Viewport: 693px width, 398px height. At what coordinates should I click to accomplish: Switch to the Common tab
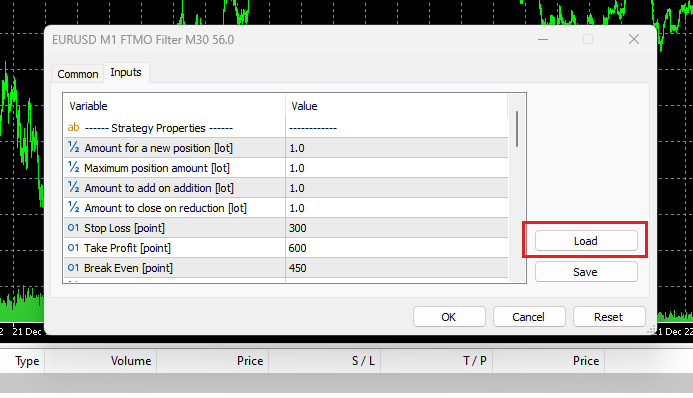78,74
